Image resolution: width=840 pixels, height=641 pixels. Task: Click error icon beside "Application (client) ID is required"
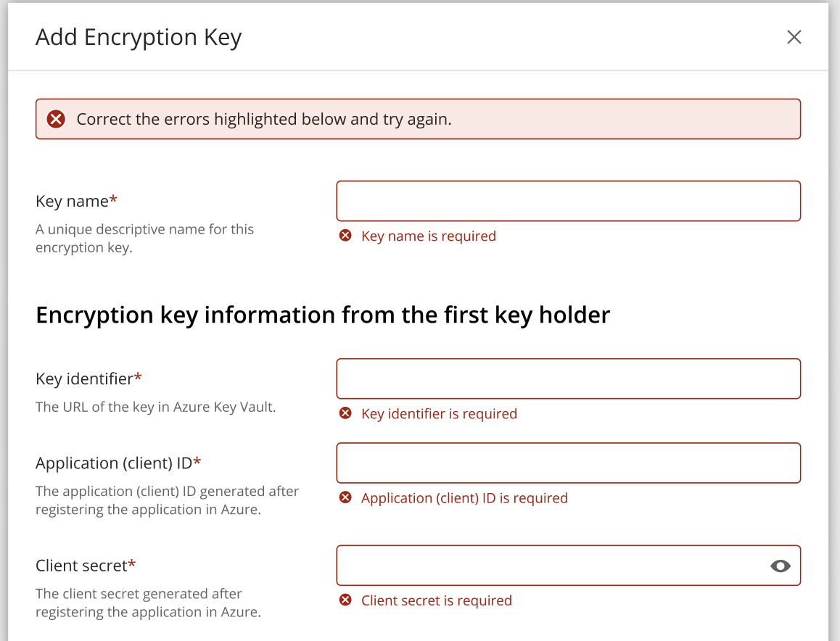point(346,497)
